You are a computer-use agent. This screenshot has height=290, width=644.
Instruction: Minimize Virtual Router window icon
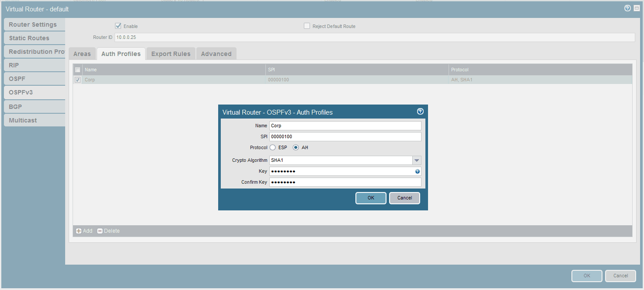(x=637, y=8)
